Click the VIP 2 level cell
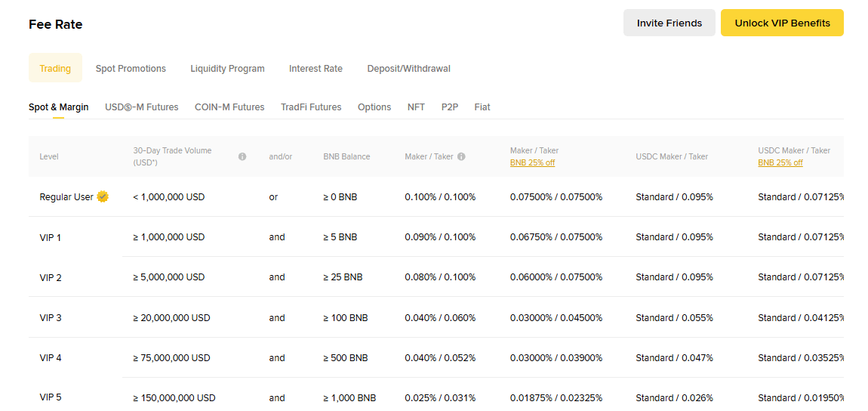868x411 pixels. pos(51,277)
